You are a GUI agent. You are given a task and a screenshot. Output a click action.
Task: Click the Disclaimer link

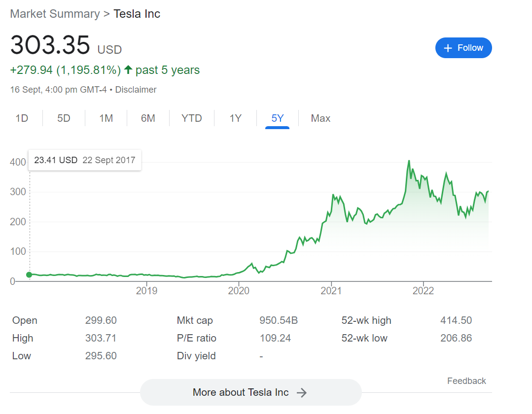(136, 90)
